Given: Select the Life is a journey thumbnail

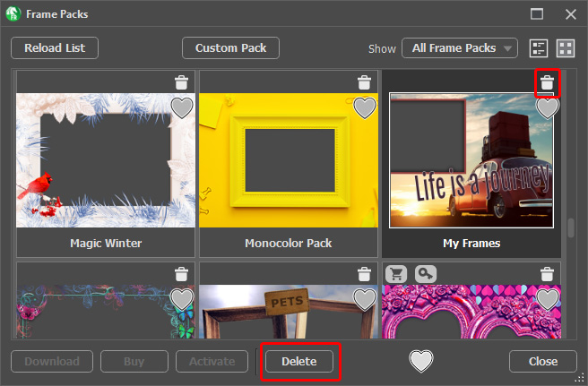Looking at the screenshot, I should pyautogui.click(x=471, y=160).
